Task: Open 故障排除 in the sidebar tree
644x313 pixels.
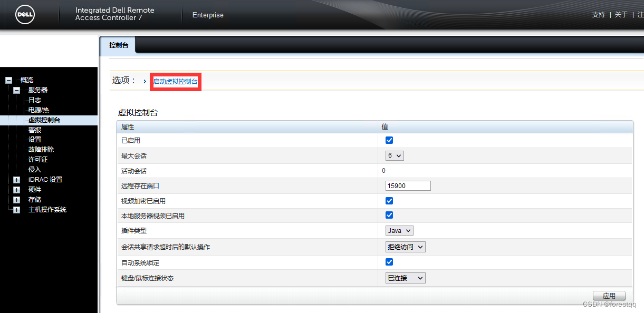Action: click(41, 150)
